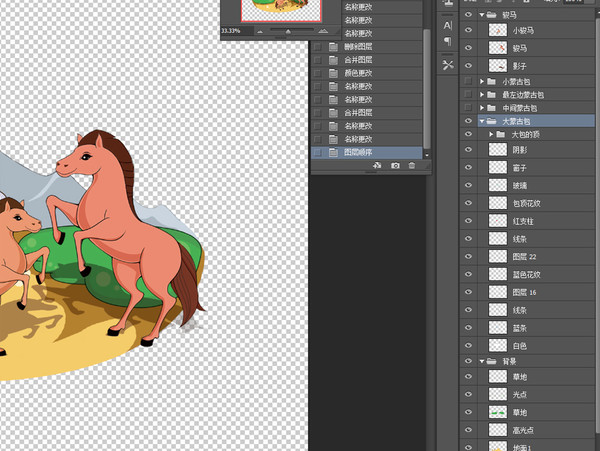This screenshot has height=451, width=600.
Task: Toggle visibility of 高光点 layer
Action: (468, 430)
